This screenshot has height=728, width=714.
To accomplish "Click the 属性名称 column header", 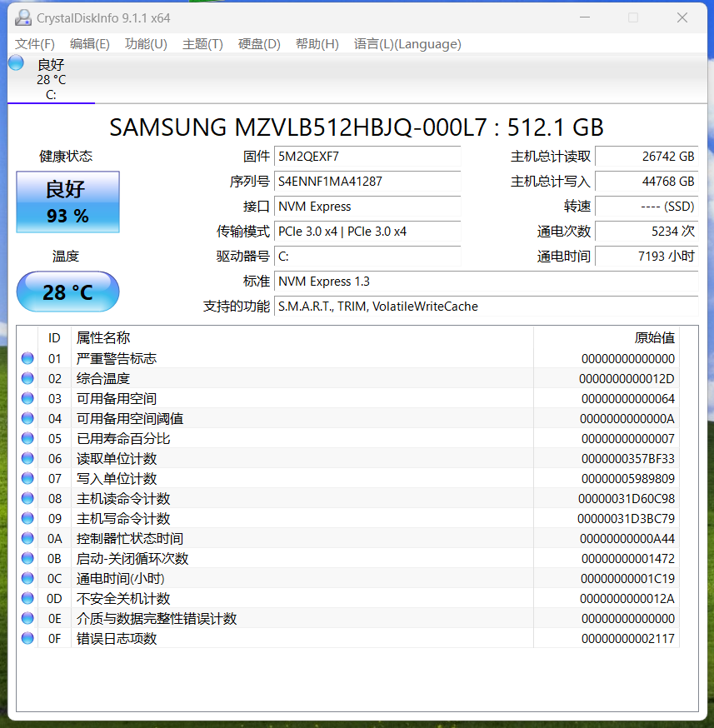I will (103, 337).
